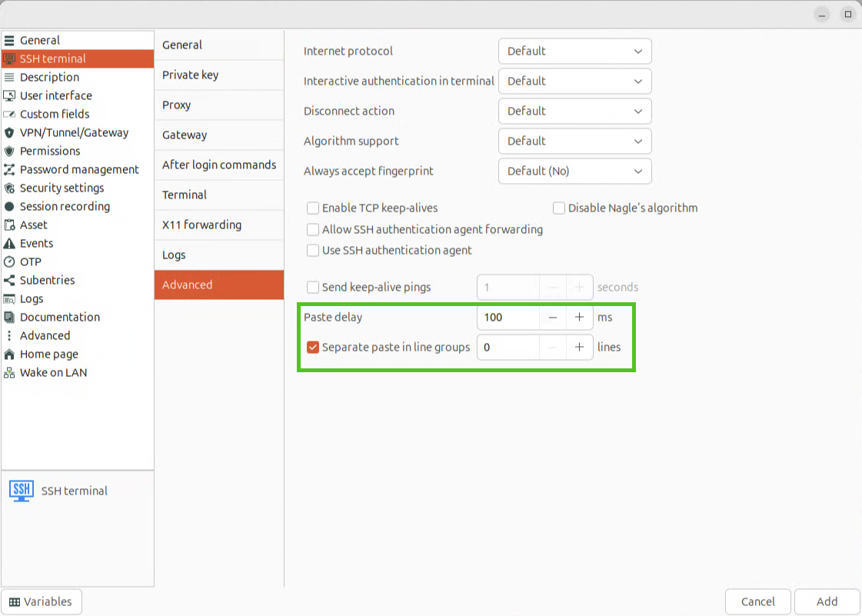
Task: Click the Events warning triangle icon
Action: [9, 244]
